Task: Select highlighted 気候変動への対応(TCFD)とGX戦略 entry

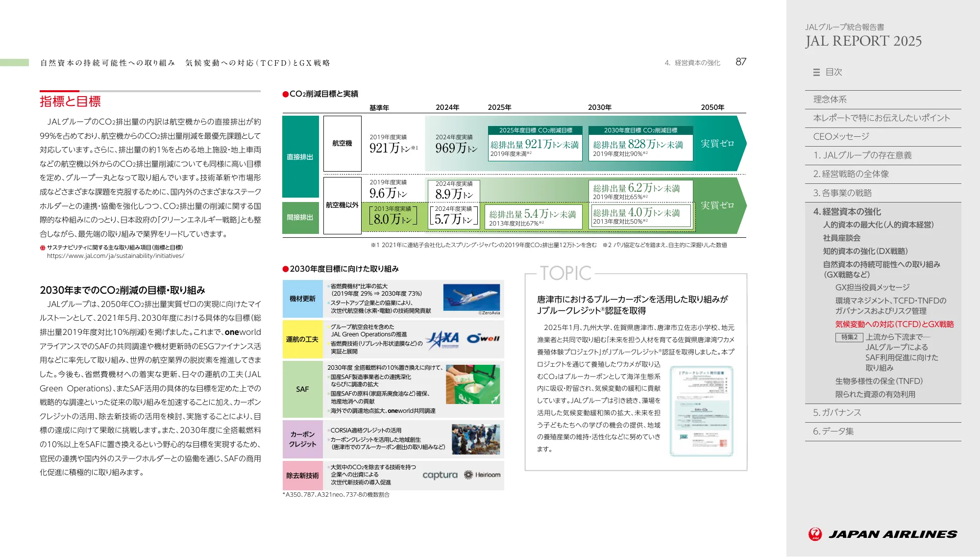Action: tap(894, 325)
